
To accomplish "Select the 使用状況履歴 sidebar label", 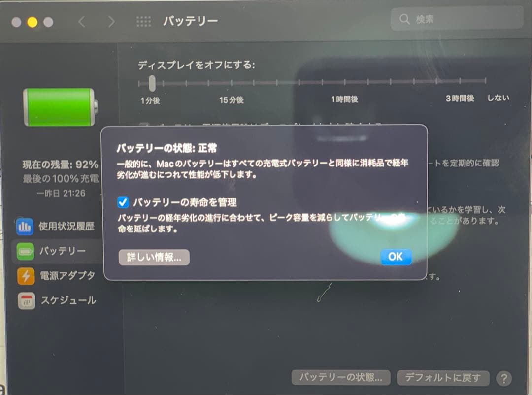I will 66,227.
